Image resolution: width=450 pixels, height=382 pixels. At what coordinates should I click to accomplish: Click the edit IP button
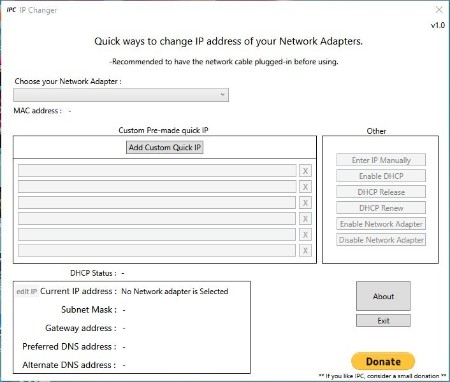[x=27, y=291]
